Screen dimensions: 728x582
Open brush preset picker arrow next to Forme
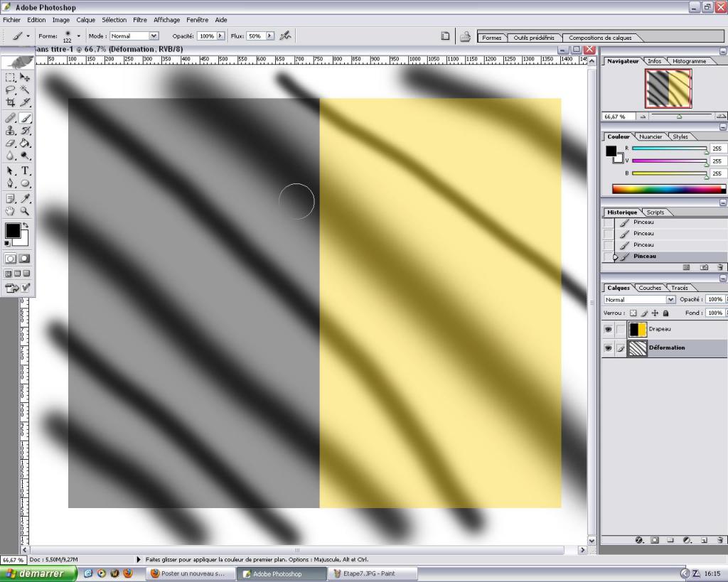tap(78, 36)
